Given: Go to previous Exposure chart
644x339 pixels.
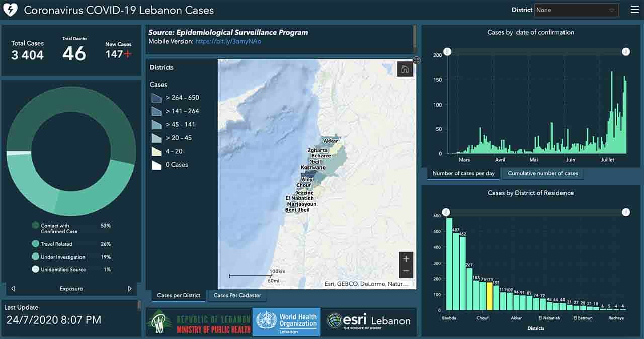Looking at the screenshot, I should click(13, 289).
